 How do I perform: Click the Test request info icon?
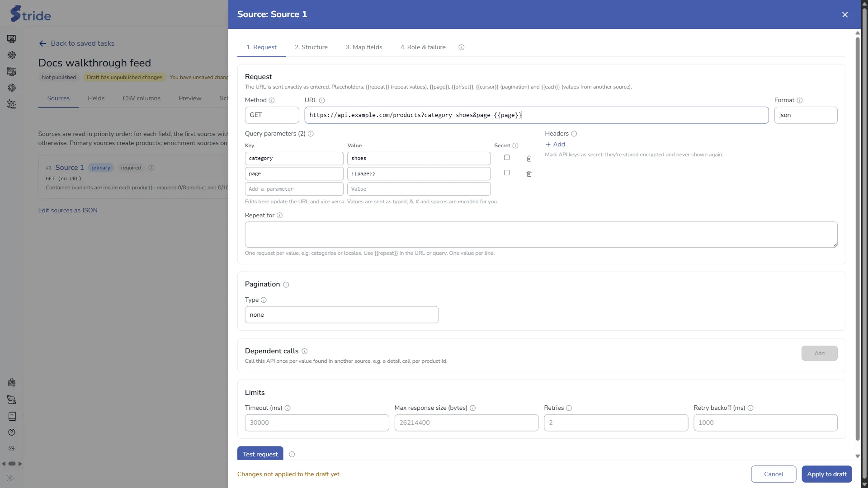pos(292,455)
